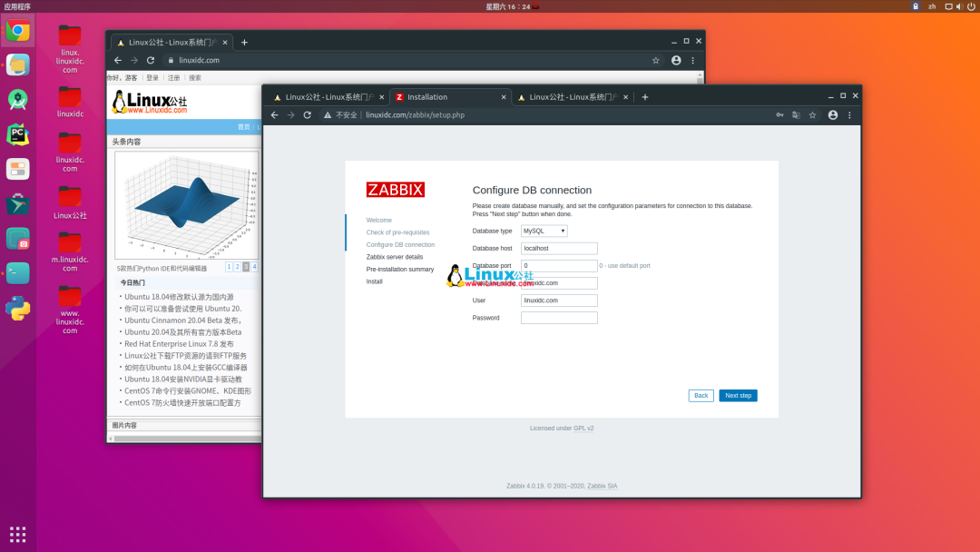The image size is (980, 552).
Task: Open saved passwords key icon
Action: 780,115
